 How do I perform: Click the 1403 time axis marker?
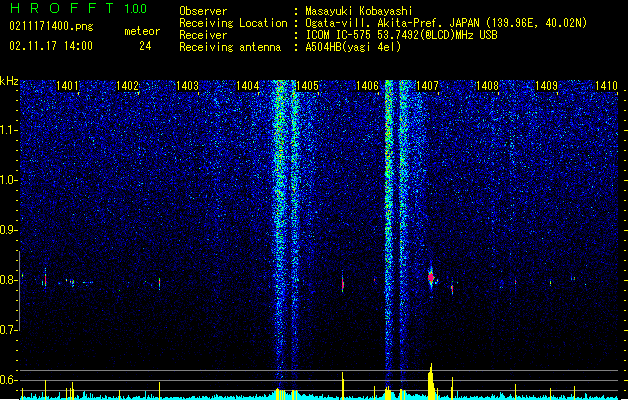[x=187, y=86]
